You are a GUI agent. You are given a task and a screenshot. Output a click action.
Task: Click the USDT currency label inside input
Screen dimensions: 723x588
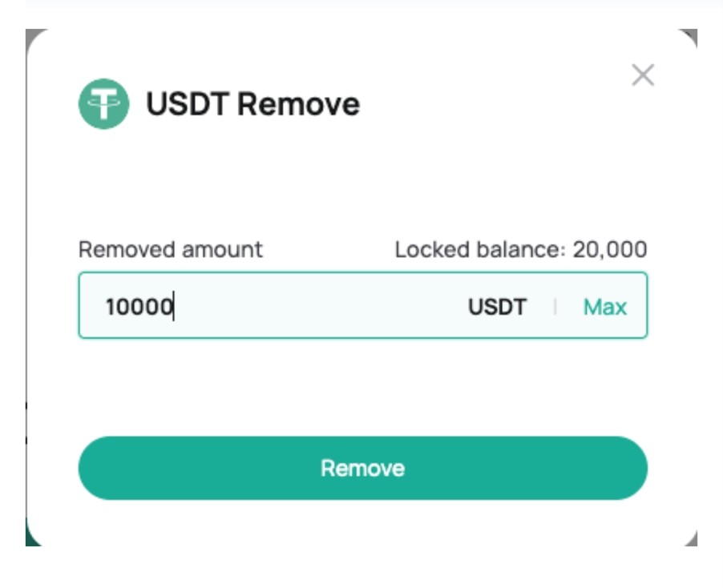pyautogui.click(x=497, y=307)
